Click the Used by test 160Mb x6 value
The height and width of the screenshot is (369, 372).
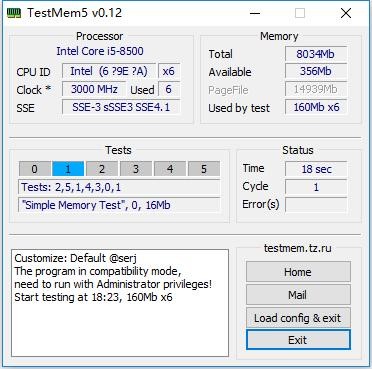click(x=316, y=107)
